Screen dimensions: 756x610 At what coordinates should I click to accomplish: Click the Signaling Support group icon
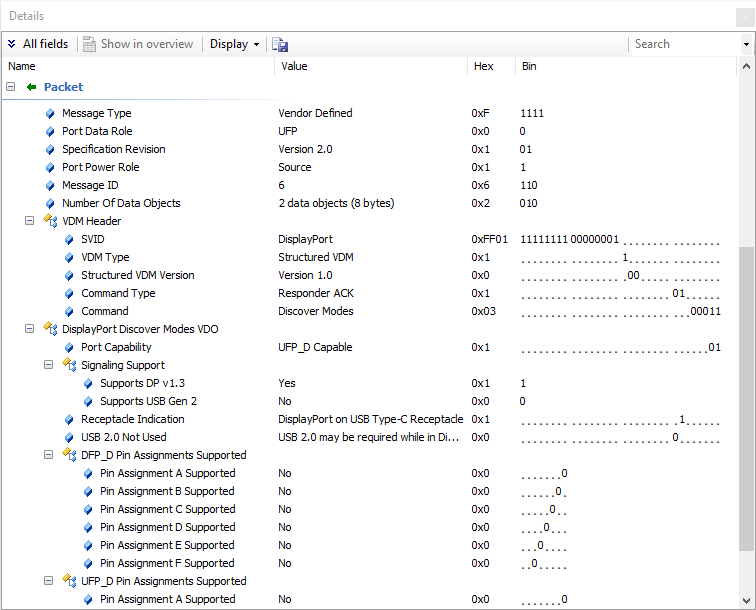(x=69, y=365)
